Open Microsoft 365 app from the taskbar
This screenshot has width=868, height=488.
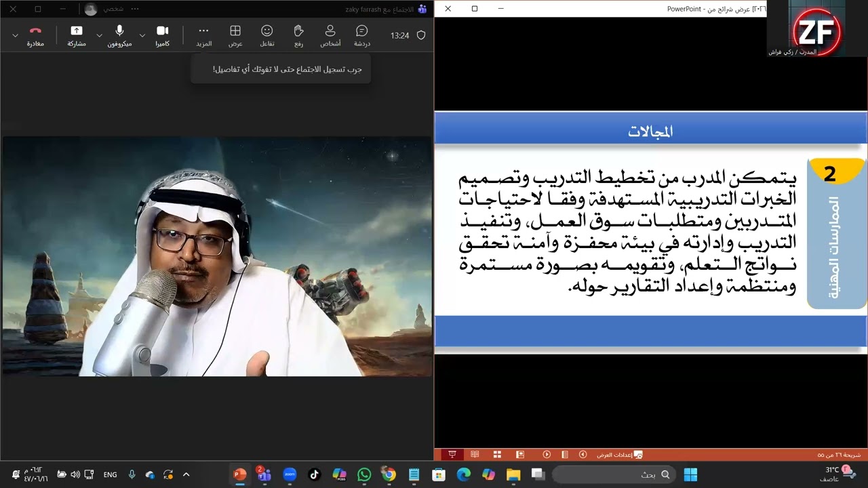339,474
